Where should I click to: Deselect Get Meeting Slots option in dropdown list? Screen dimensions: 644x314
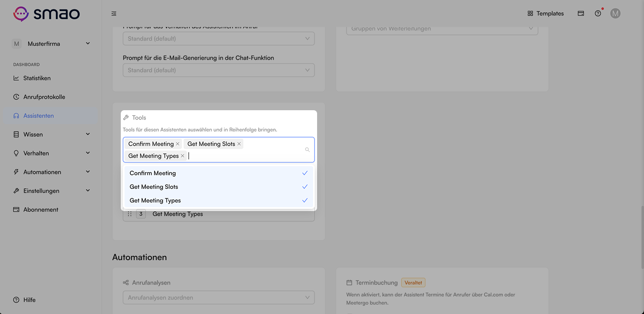coord(219,187)
